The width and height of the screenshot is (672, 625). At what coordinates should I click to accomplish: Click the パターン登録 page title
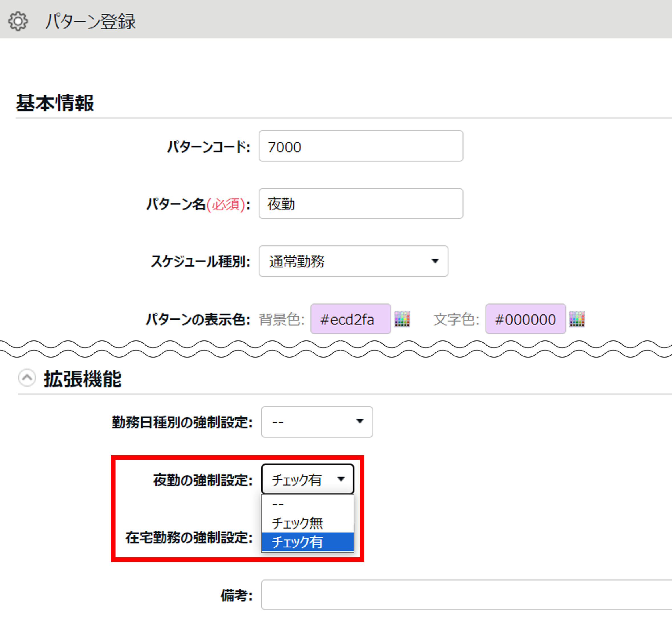91,22
